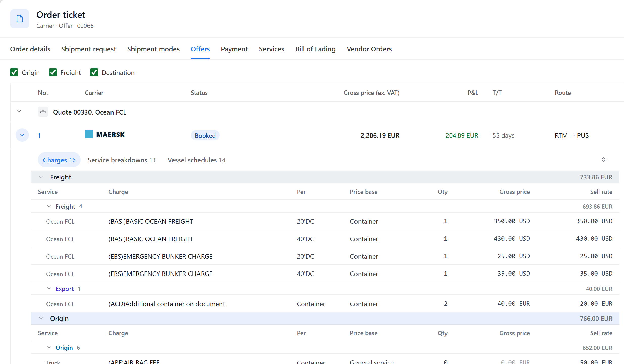
Task: Click the Booked status badge
Action: 205,135
